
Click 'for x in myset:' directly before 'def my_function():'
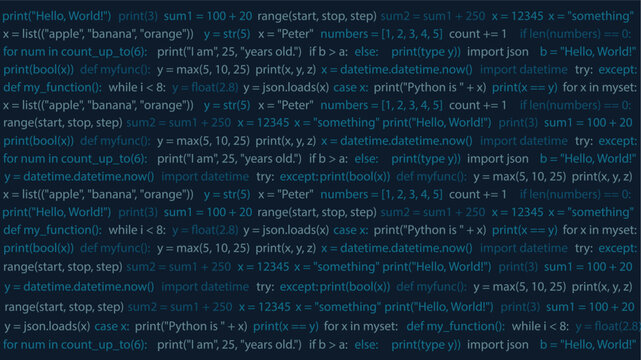point(361,326)
